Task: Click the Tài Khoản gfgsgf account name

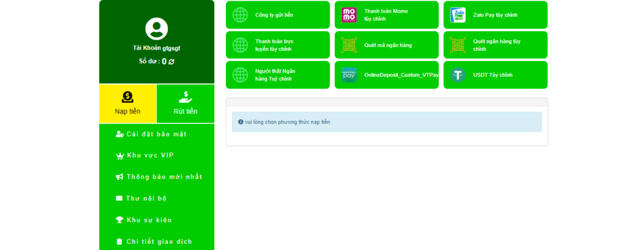Action: tap(157, 48)
